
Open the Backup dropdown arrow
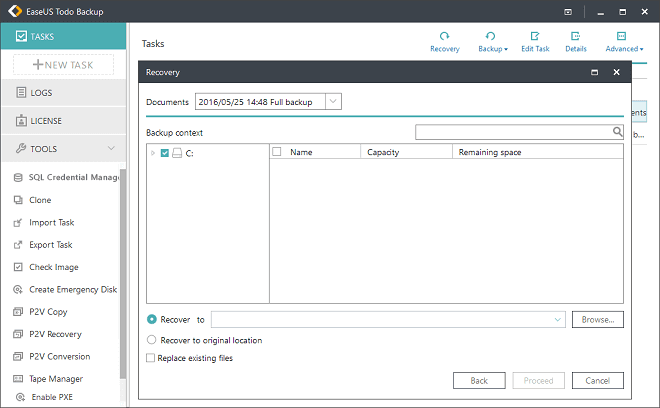(506, 49)
